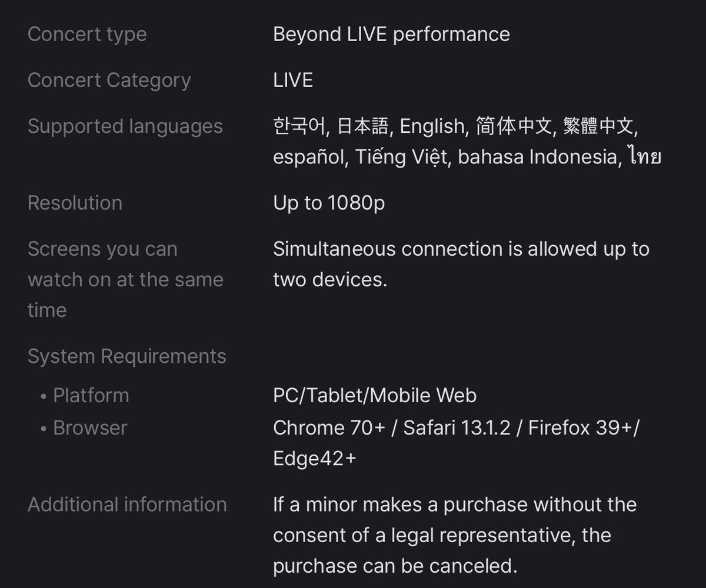
Task: Click the Resolution label
Action: click(x=75, y=203)
